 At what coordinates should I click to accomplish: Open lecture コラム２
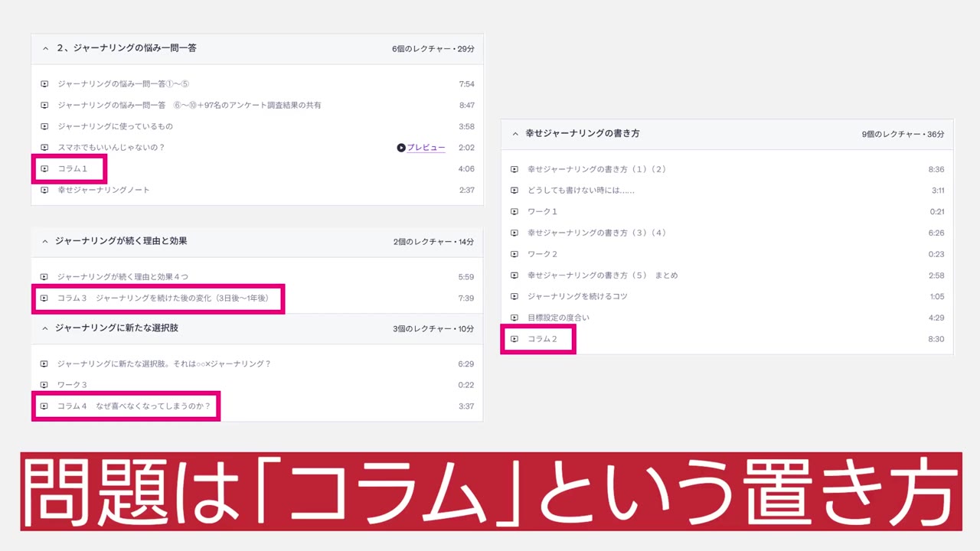coord(543,339)
